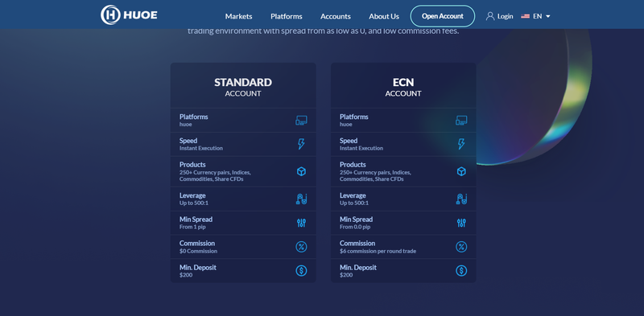Click ECN account Min. Deposit '$200' text
The height and width of the screenshot is (316, 644).
coord(346,275)
